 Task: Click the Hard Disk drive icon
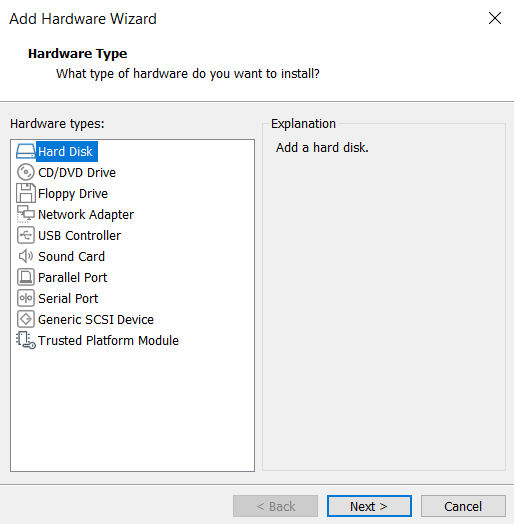point(25,151)
